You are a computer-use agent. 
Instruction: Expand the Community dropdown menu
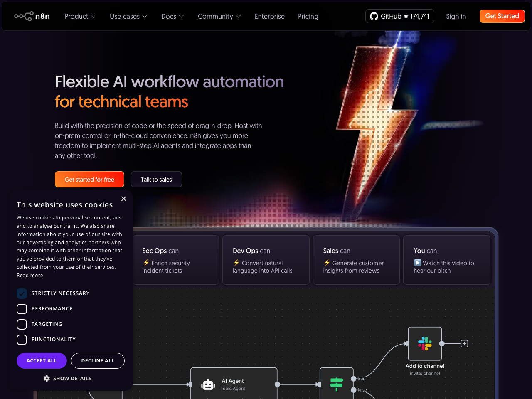click(219, 16)
